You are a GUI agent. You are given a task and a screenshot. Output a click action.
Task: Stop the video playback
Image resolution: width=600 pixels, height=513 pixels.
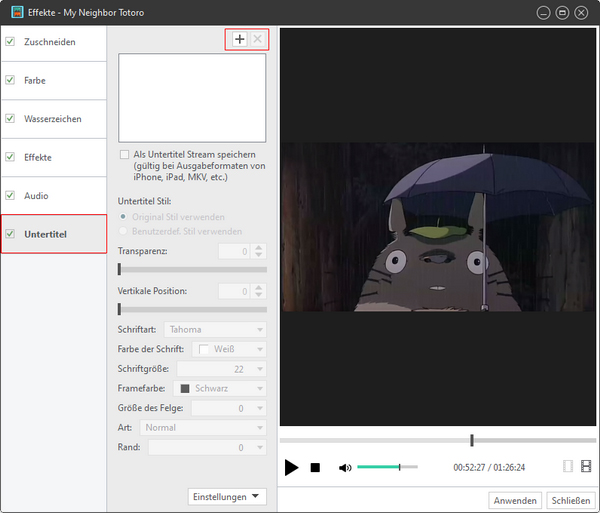315,467
